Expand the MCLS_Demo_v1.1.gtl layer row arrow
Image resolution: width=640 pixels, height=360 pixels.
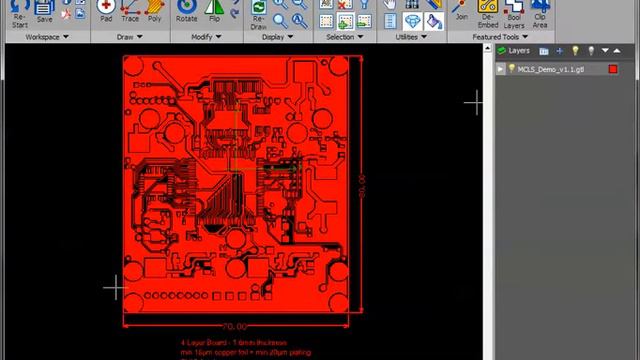tap(500, 69)
